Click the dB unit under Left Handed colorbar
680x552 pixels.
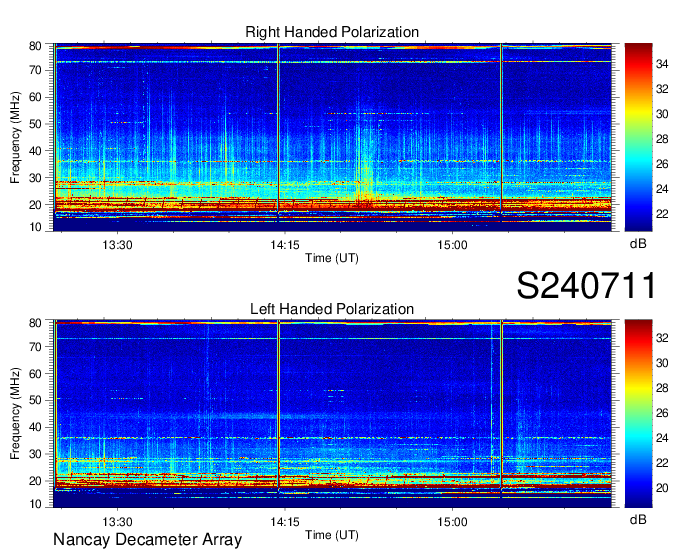[638, 519]
